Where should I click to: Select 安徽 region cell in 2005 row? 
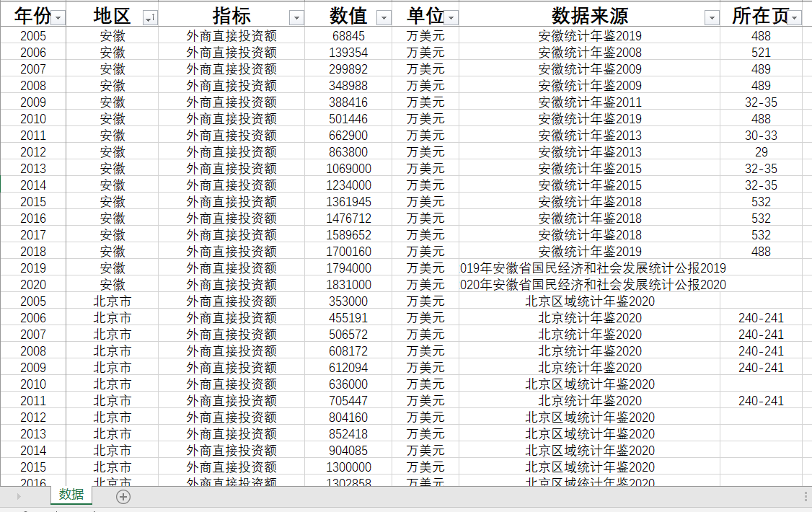[x=112, y=36]
